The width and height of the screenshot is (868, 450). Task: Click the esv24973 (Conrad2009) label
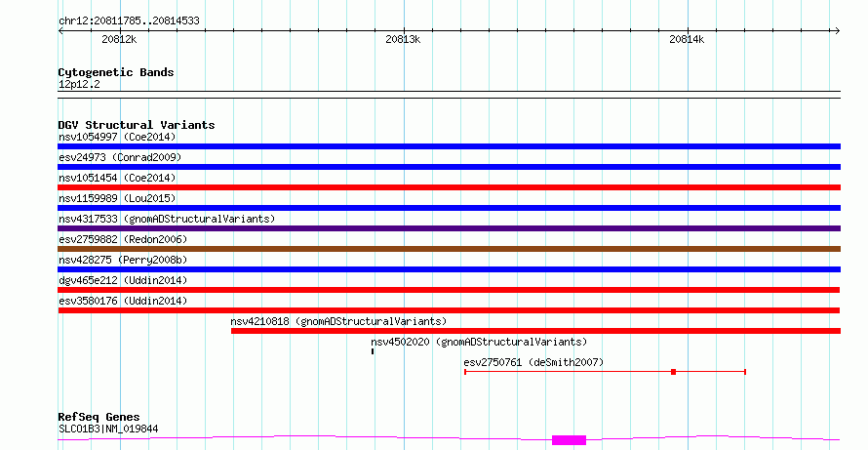coord(120,157)
